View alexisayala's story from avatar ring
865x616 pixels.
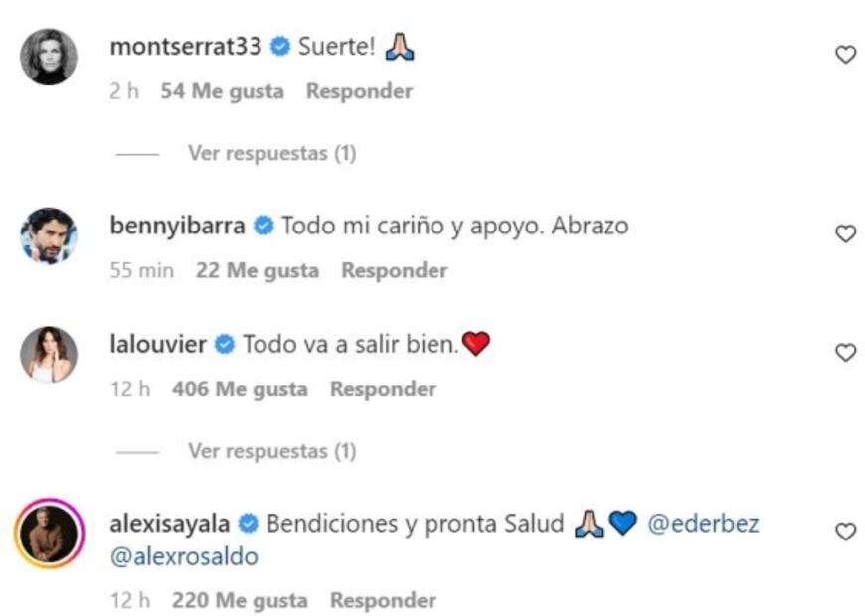(49, 533)
